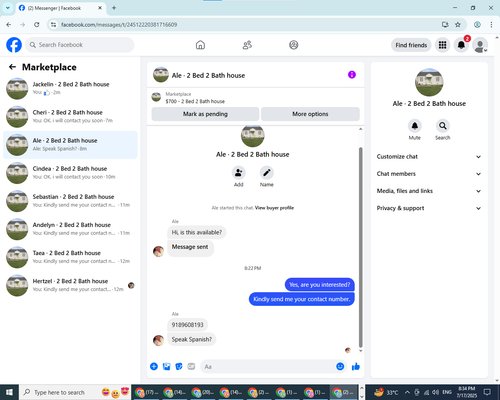The image size is (500, 400).
Task: Focus the Search Facebook field
Action: (x=80, y=45)
